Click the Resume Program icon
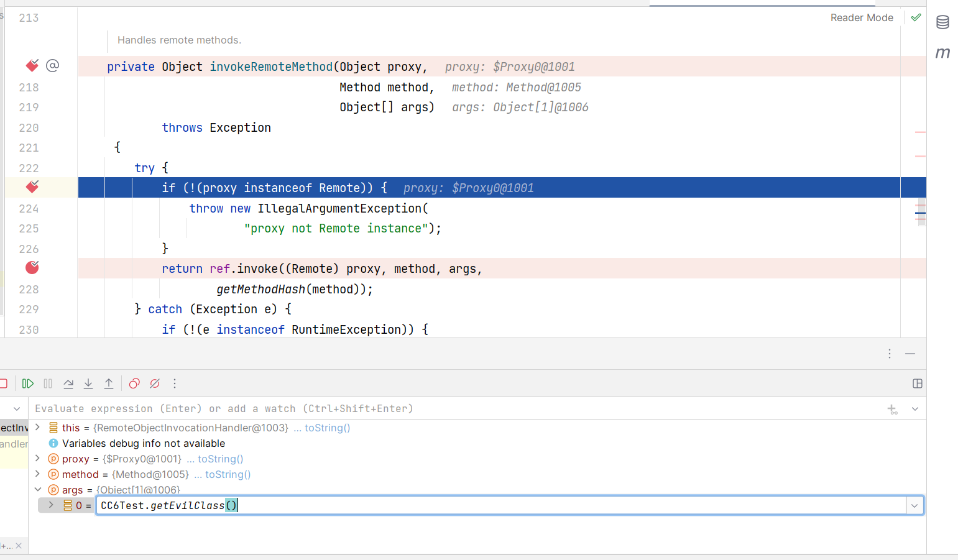Image resolution: width=958 pixels, height=560 pixels. click(27, 384)
